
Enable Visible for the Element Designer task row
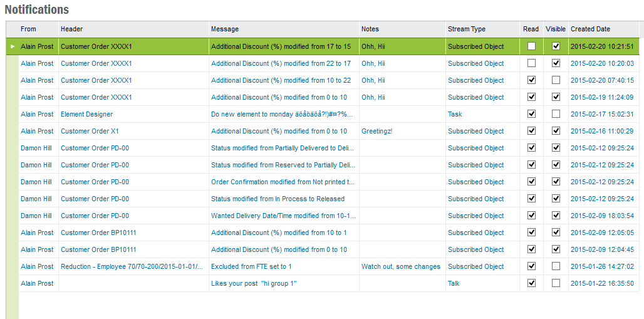pyautogui.click(x=556, y=114)
